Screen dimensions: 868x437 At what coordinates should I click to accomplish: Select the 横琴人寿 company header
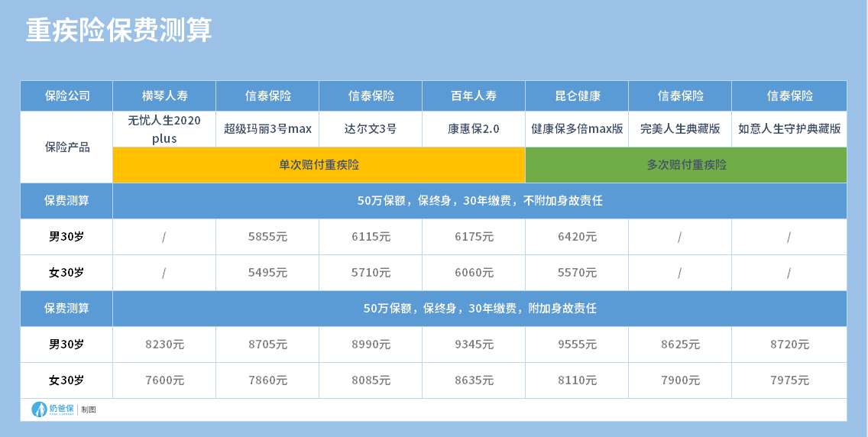pyautogui.click(x=164, y=96)
